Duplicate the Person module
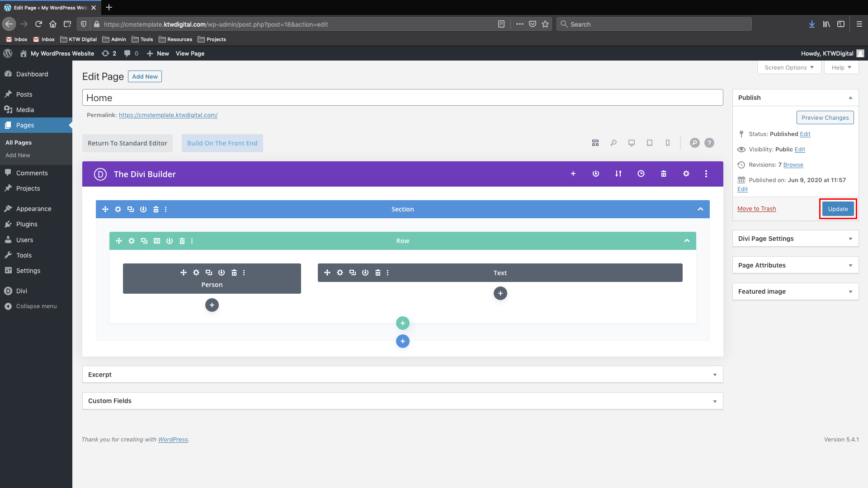The image size is (868, 488). point(209,272)
